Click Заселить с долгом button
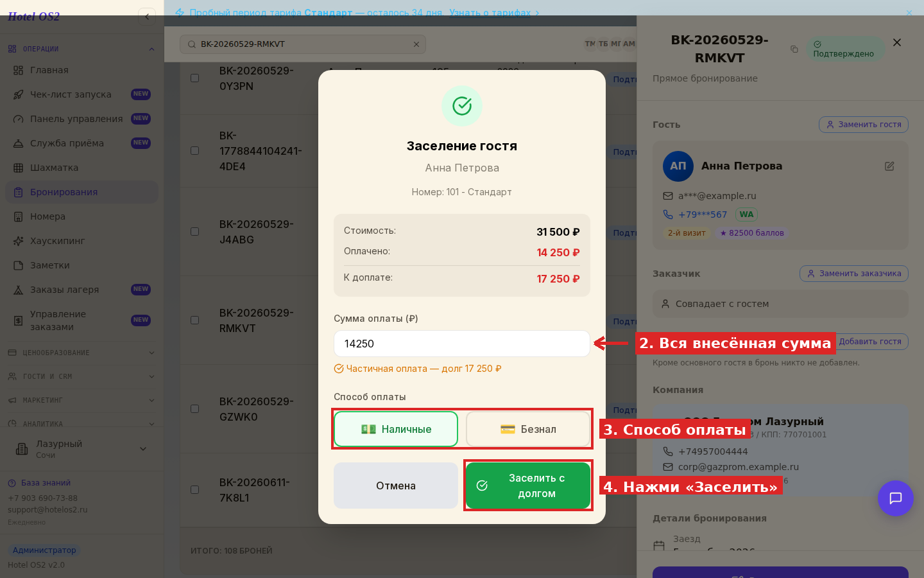Viewport: 924px width, 578px height. (x=528, y=486)
